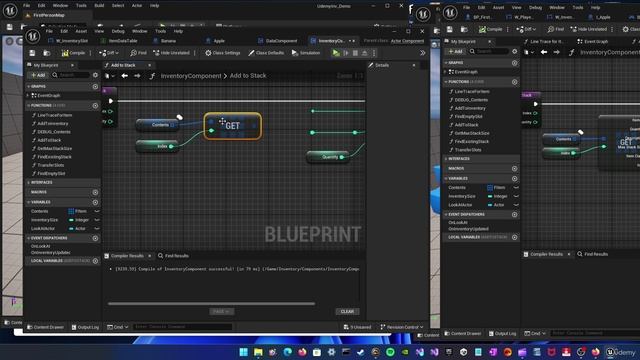Viewport: 640px width, 360px height.
Task: Open Debug menu in front blueprint window
Action: click(118, 31)
